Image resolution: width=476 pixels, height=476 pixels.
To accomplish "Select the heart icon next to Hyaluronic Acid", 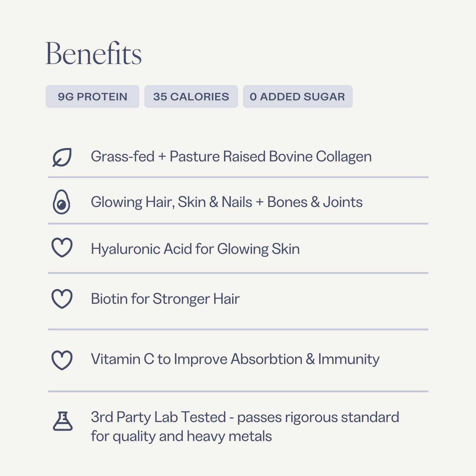I will (62, 247).
